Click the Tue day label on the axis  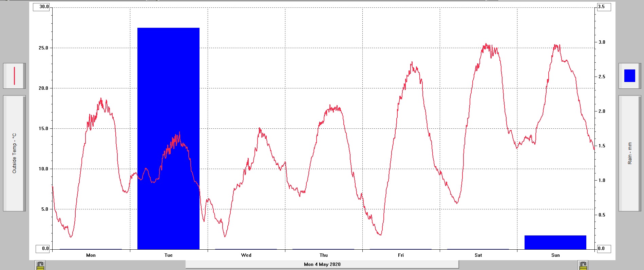168,255
